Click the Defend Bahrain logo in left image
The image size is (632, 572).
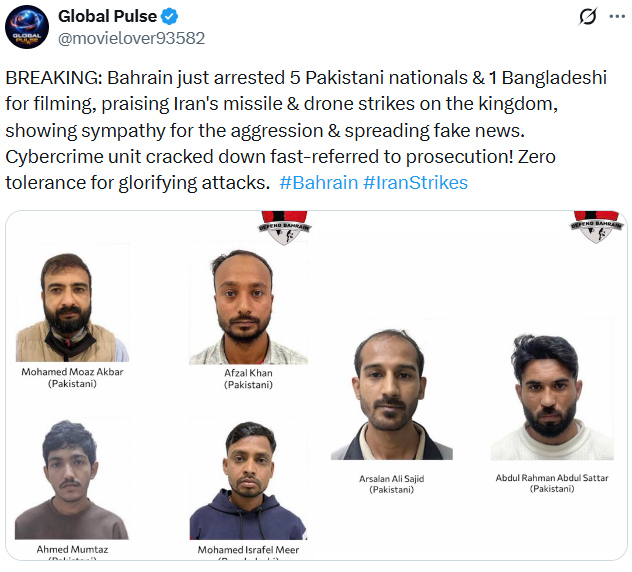coord(284,226)
